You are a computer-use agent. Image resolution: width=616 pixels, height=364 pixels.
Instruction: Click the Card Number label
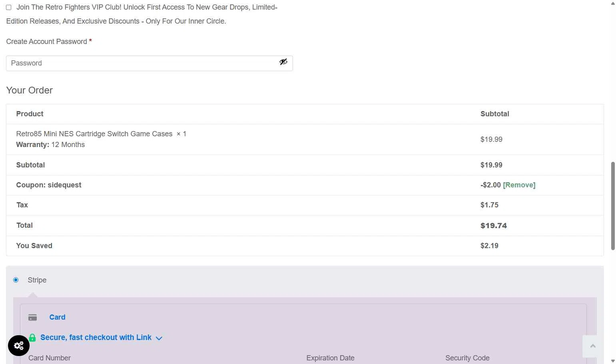(x=50, y=358)
